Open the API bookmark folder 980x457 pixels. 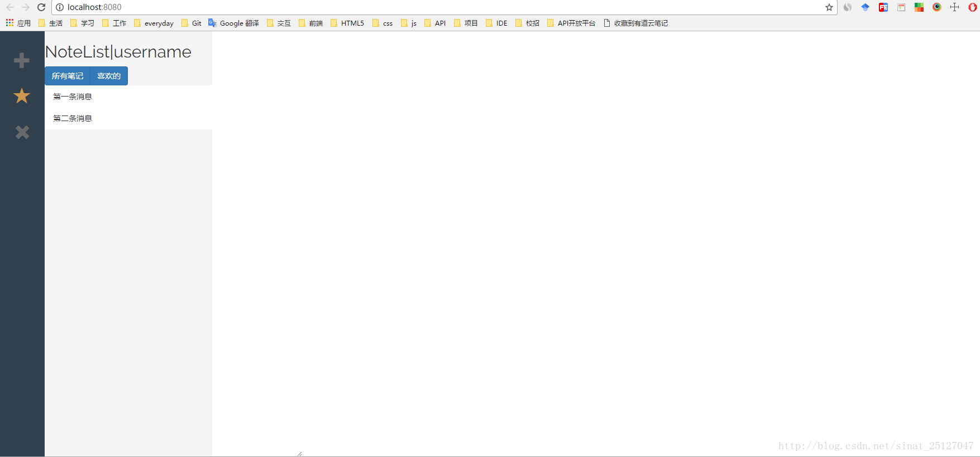pyautogui.click(x=435, y=23)
